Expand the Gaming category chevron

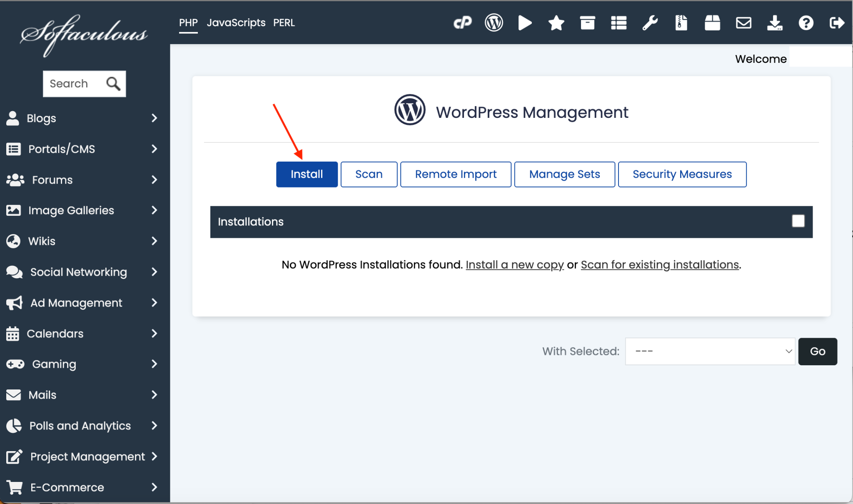155,364
